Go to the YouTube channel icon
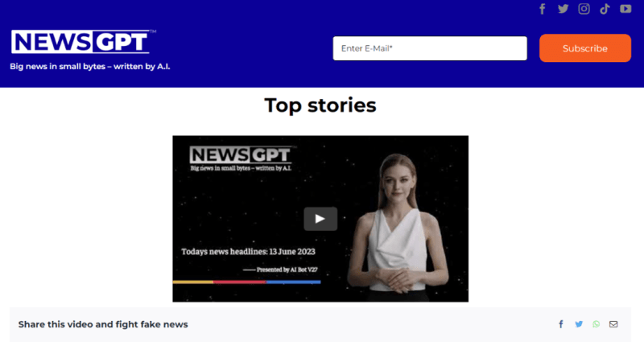Viewport: 644px width, 358px height. (x=625, y=9)
